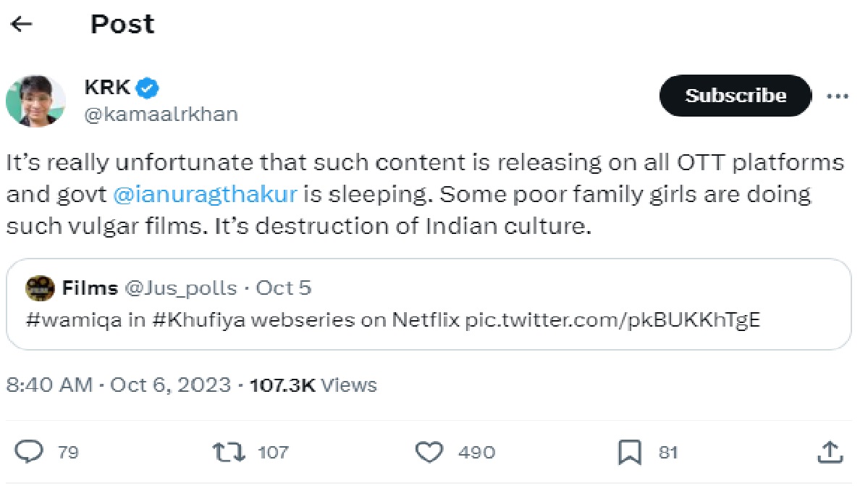Click the 107.3K Views count
The width and height of the screenshot is (868, 486).
[x=313, y=385]
